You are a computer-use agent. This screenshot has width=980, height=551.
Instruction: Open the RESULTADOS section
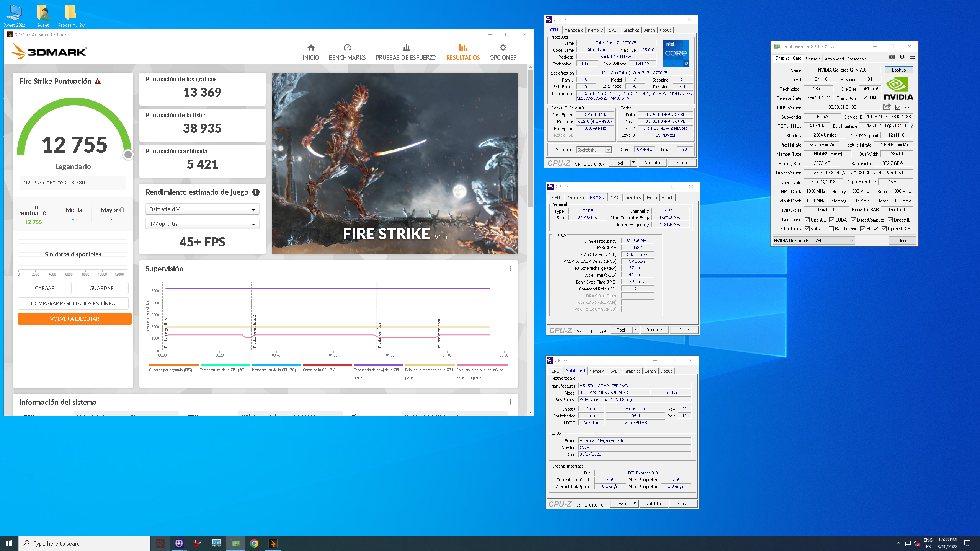463,52
